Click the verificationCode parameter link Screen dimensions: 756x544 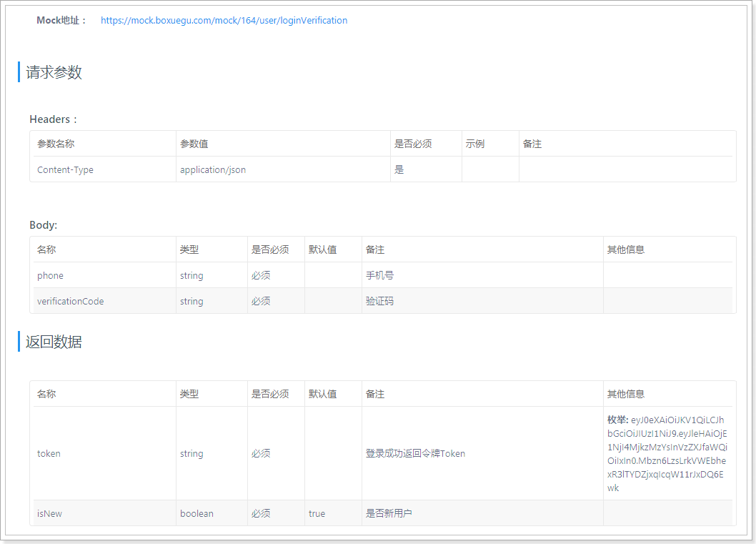click(70, 301)
